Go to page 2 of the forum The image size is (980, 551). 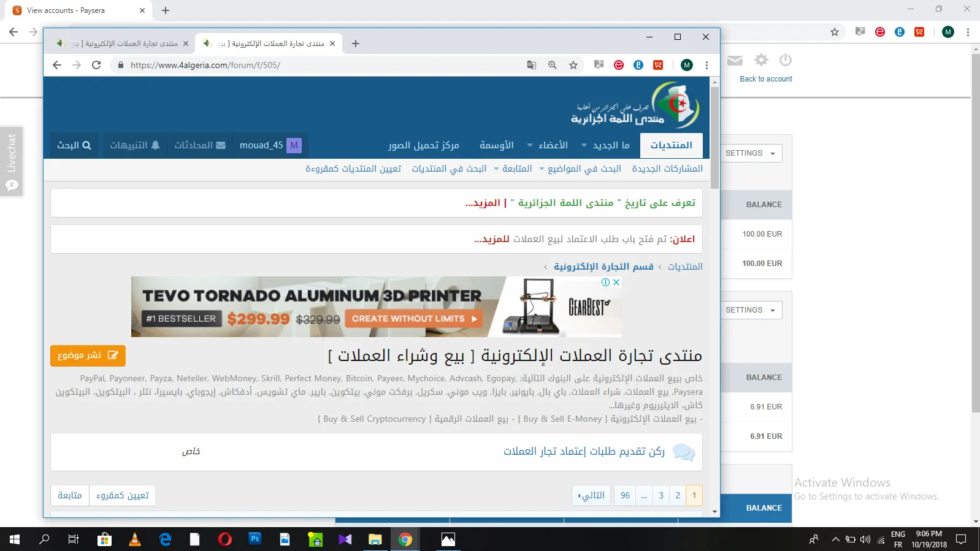[678, 495]
